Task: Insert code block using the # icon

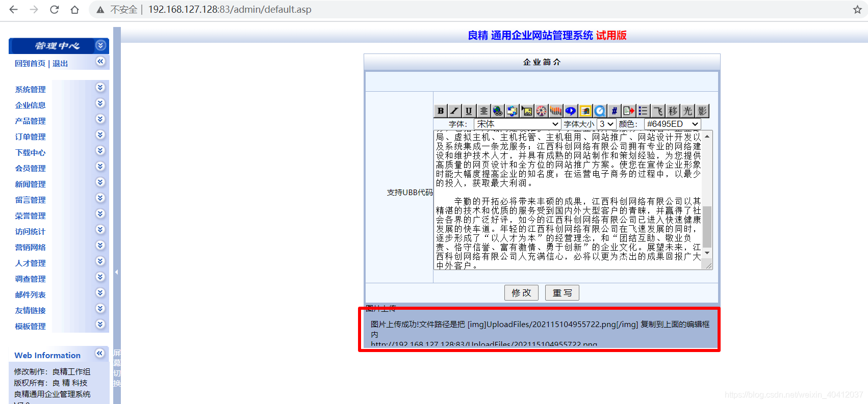Action: tap(615, 111)
